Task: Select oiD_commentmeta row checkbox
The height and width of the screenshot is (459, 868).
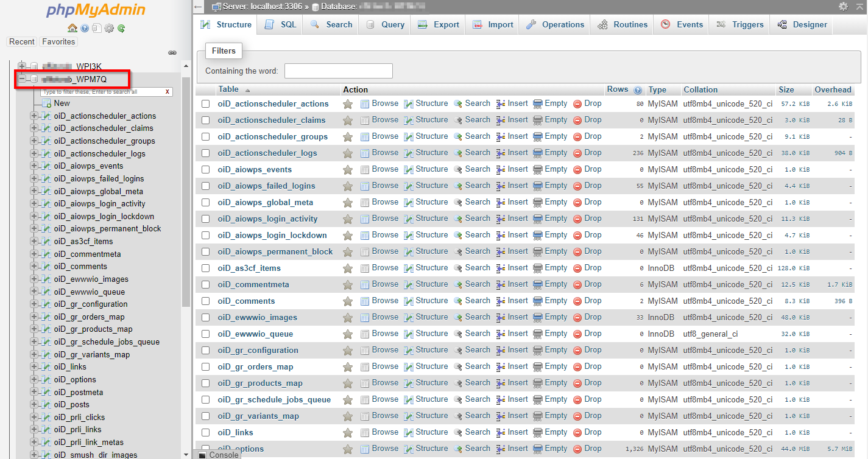Action: click(206, 285)
